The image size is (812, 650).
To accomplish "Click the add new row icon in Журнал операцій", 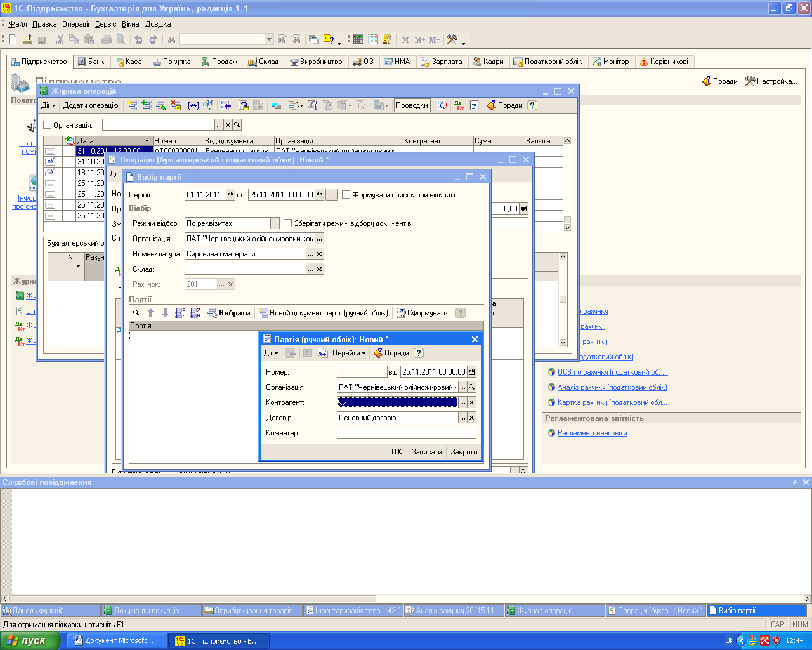I will tap(132, 105).
